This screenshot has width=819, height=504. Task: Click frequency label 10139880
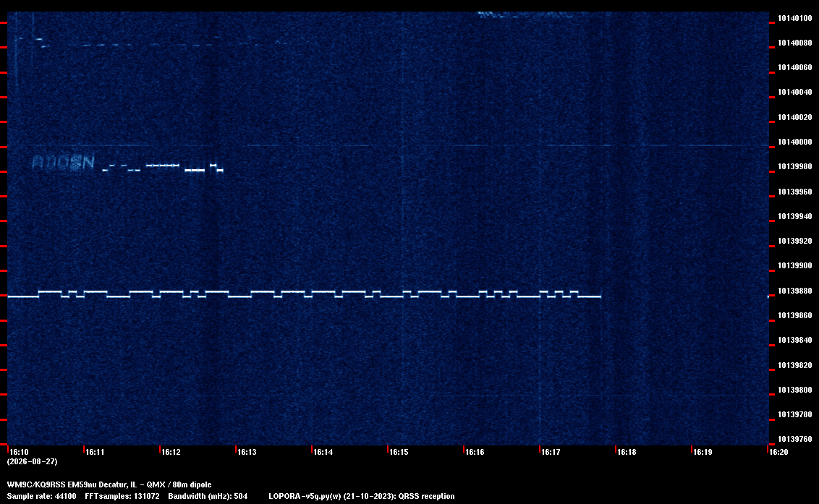(x=795, y=291)
